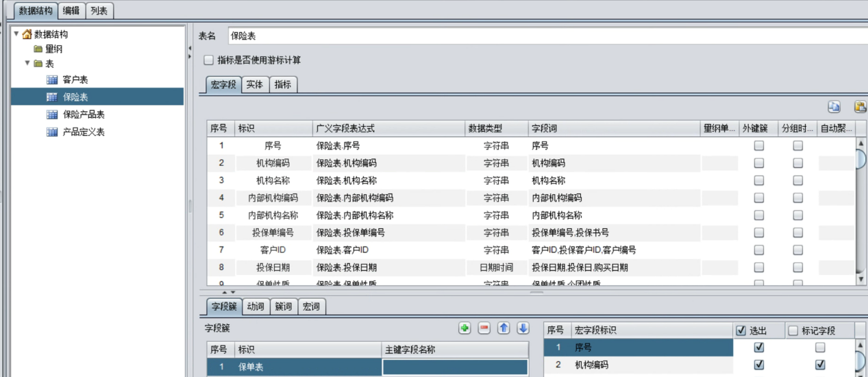This screenshot has width=868, height=377.
Task: Check 标记字段 for the 序号 macro field
Action: coord(821,348)
